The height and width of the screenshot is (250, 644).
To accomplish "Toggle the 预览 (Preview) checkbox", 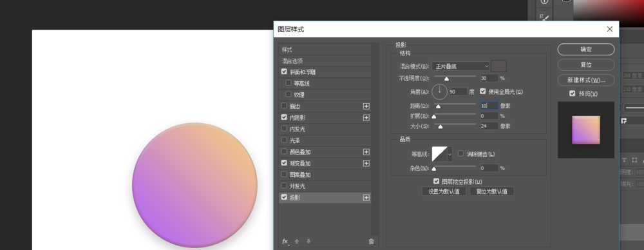I will click(x=572, y=94).
